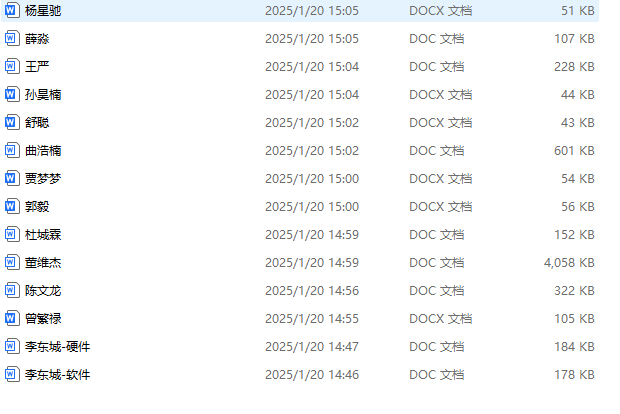Select the file icon for 苗维杰
The image size is (620, 414).
coord(12,262)
